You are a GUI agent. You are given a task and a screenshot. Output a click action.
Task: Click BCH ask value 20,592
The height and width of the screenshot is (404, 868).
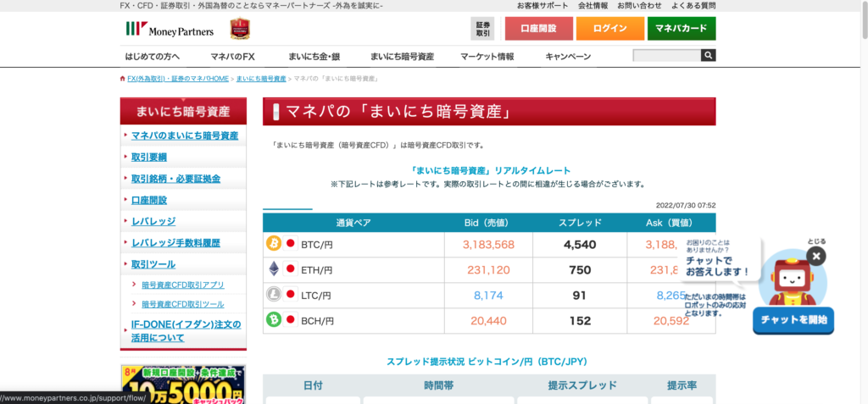(671, 320)
